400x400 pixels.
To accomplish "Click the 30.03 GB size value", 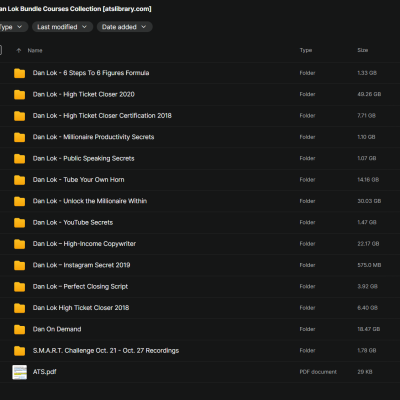I will point(369,201).
